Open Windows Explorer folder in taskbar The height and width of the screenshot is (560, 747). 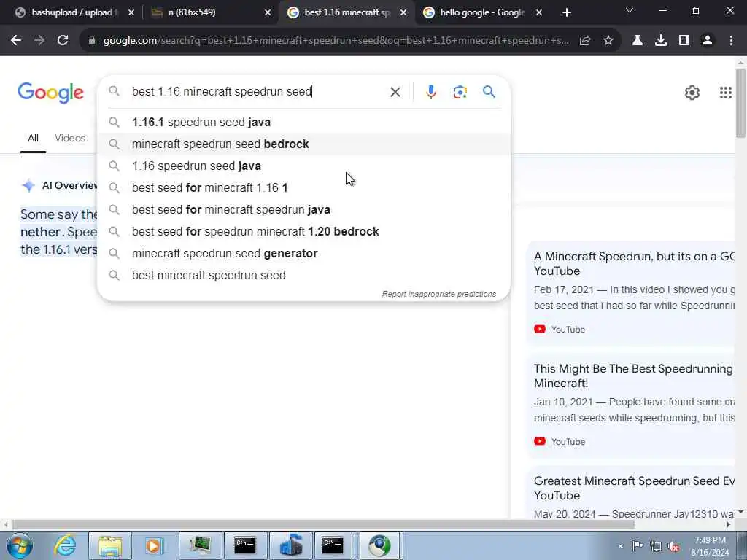pyautogui.click(x=110, y=545)
